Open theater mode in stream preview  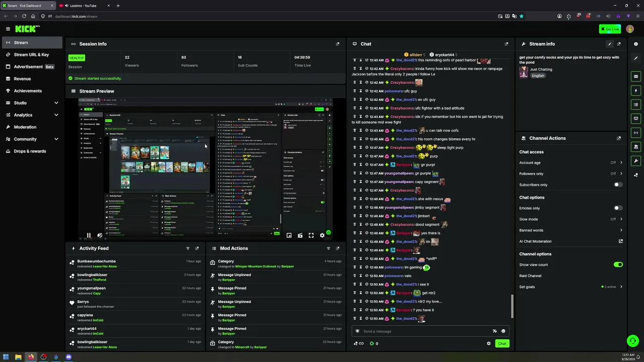pos(300,235)
